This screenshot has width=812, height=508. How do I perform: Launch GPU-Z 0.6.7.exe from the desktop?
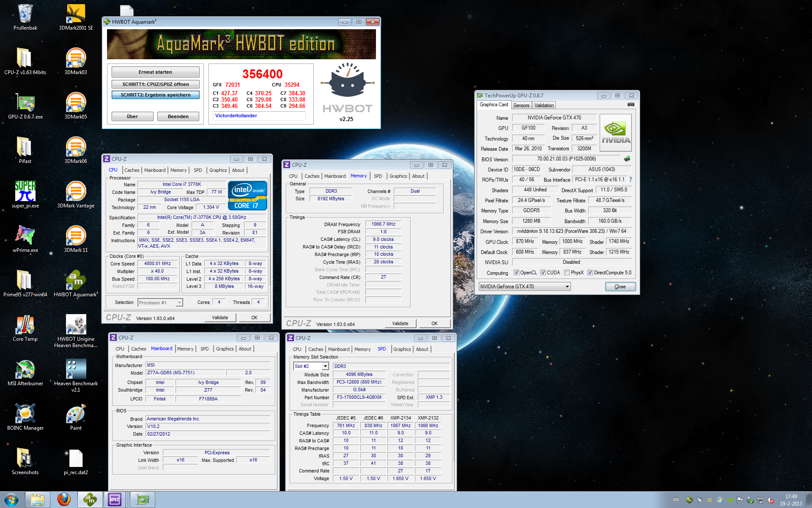pyautogui.click(x=25, y=106)
